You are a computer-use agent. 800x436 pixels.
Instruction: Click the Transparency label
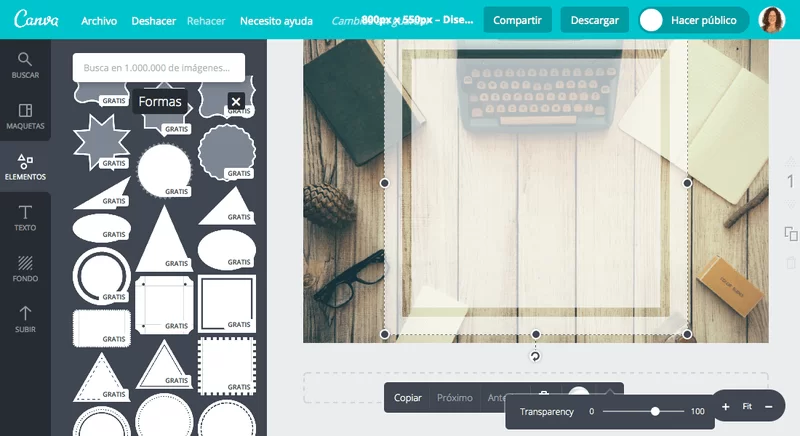pos(546,412)
